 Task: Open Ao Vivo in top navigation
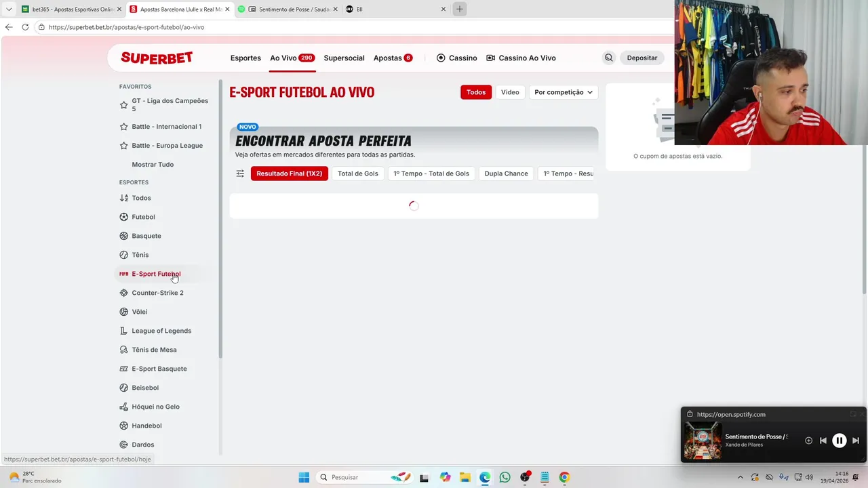(x=292, y=58)
